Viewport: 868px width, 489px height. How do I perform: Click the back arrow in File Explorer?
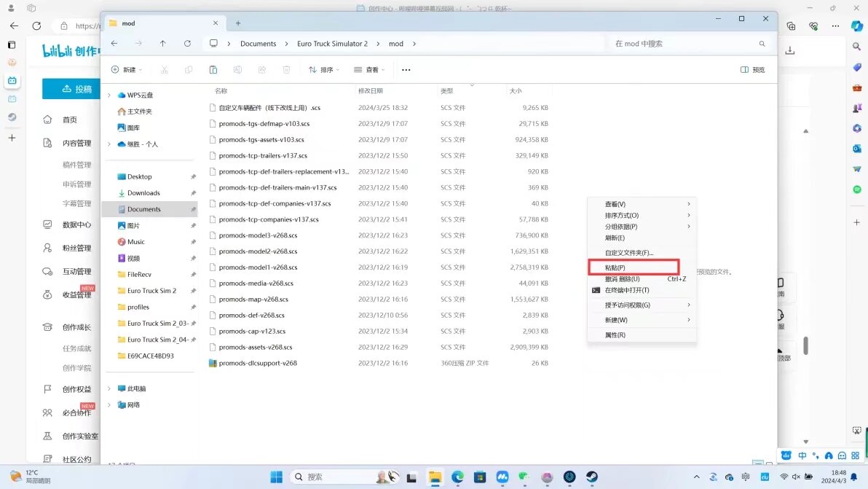(x=114, y=43)
